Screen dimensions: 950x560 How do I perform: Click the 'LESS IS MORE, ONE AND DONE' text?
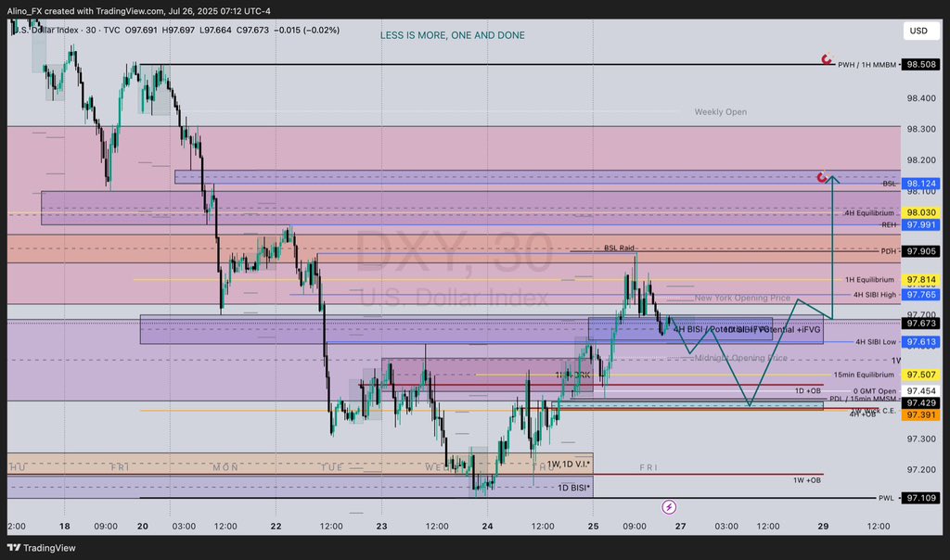click(x=453, y=35)
